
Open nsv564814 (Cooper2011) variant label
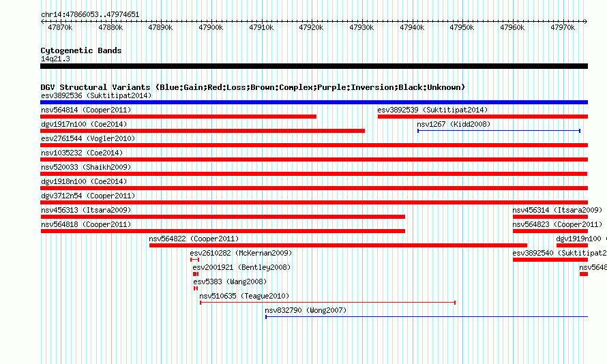[x=86, y=110]
